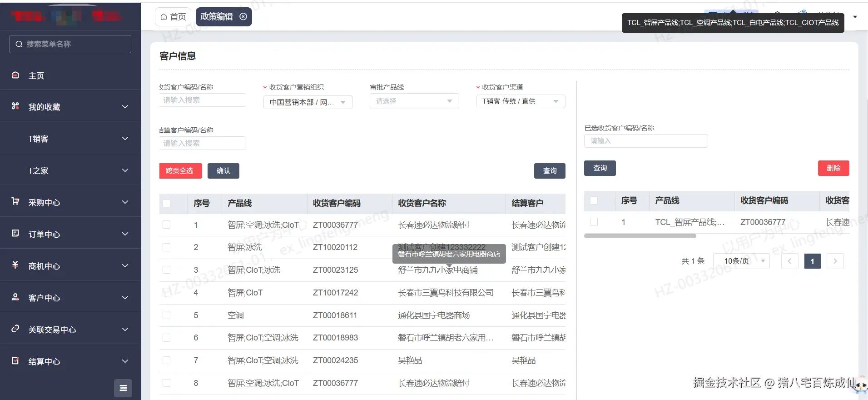Open the 收货客户营销组织 dropdown
This screenshot has width=868, height=400.
coord(308,102)
